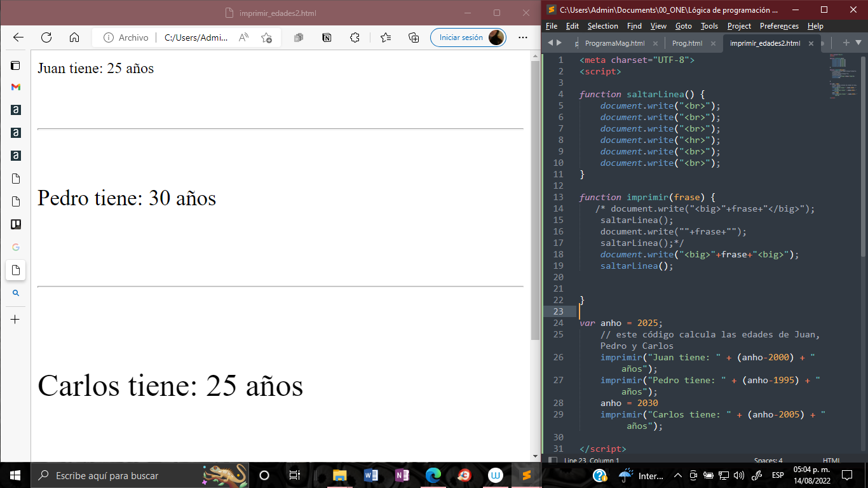Switch to Prog.html tab
Viewport: 868px width, 488px height.
[687, 43]
